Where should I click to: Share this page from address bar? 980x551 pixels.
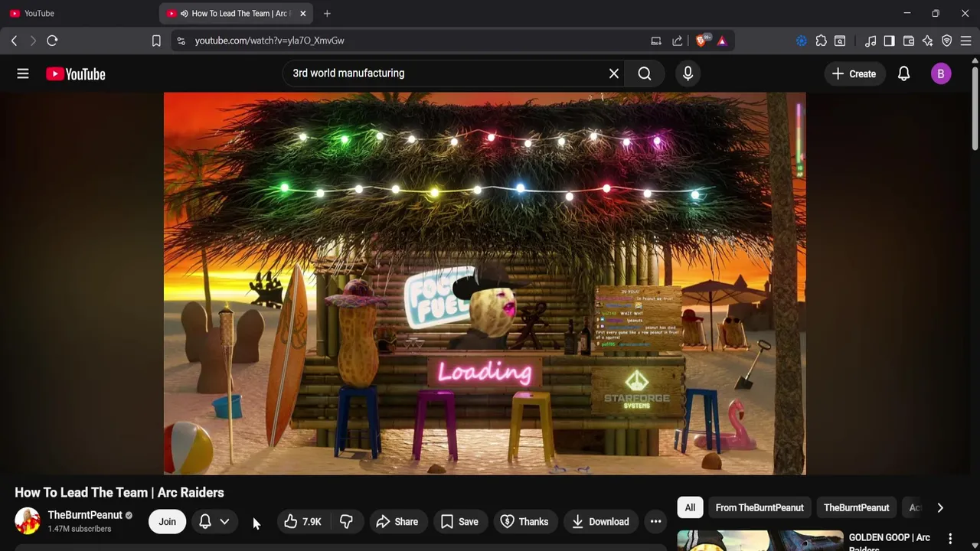pos(677,41)
